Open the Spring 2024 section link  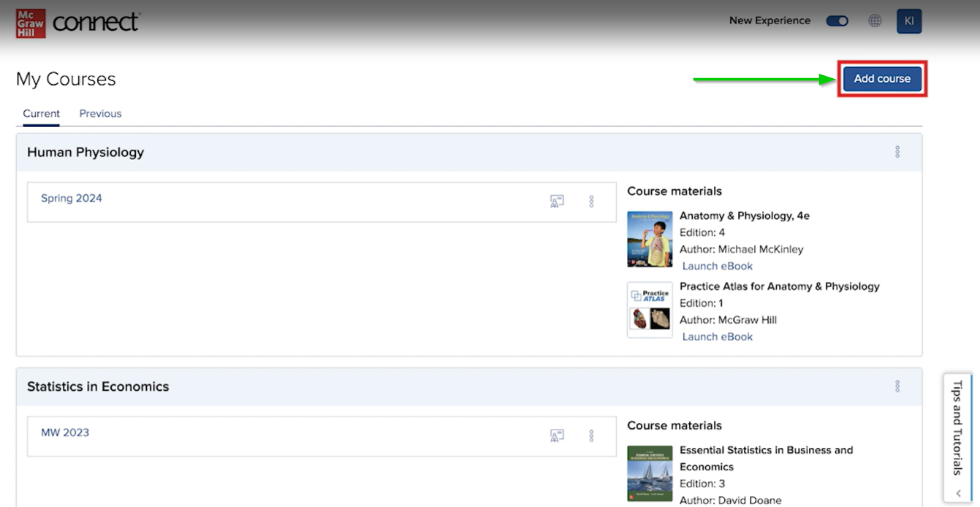tap(72, 198)
